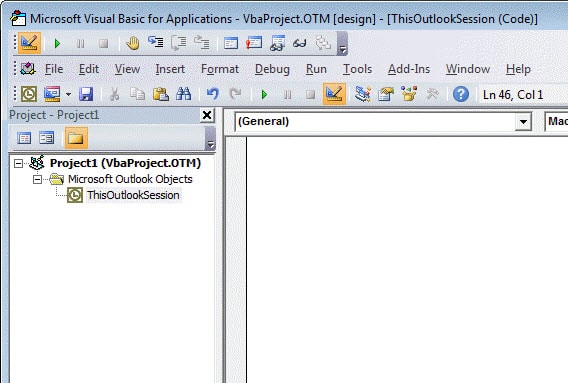568x383 pixels.
Task: Select Project1 (VbaProject.OTM) in tree
Action: (125, 163)
